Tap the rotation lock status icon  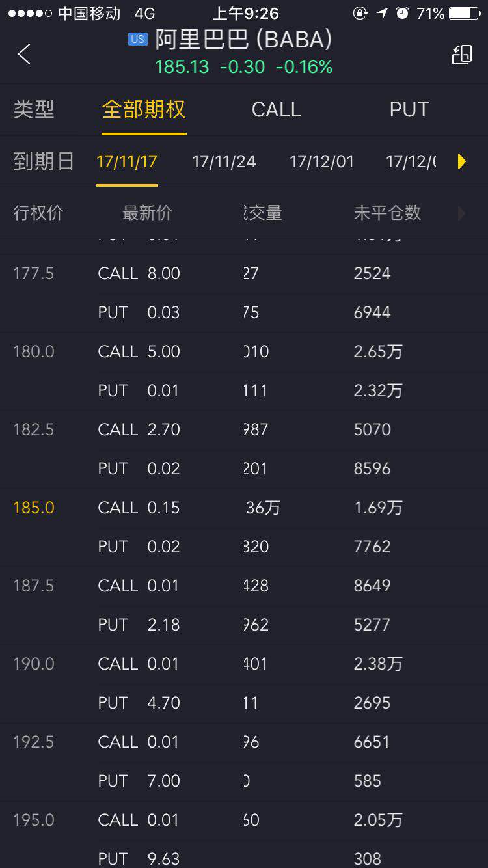coord(360,13)
